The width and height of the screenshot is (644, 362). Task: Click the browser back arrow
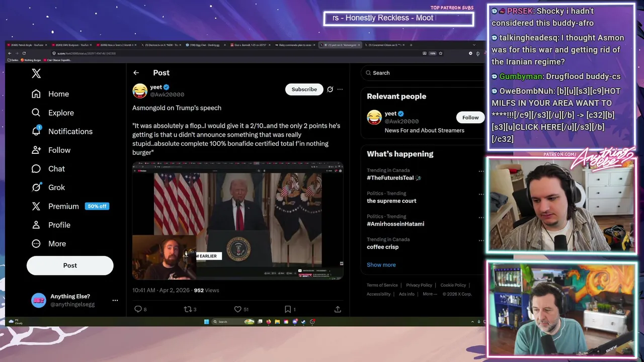(x=10, y=53)
